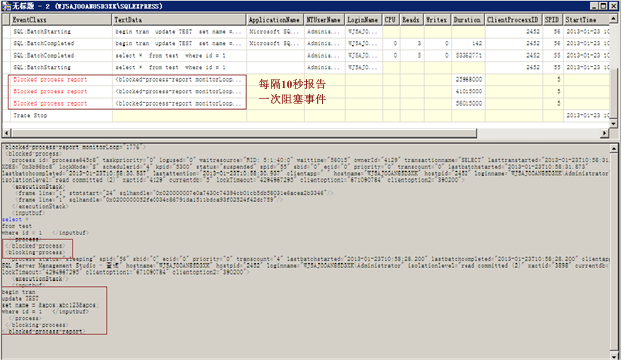Viewport: 622px width, 361px height.
Task: Click the Writes column header
Action: (437, 19)
